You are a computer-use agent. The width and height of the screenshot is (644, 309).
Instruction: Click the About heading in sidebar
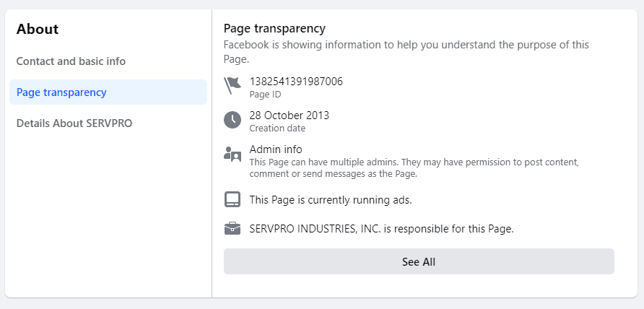(x=38, y=29)
